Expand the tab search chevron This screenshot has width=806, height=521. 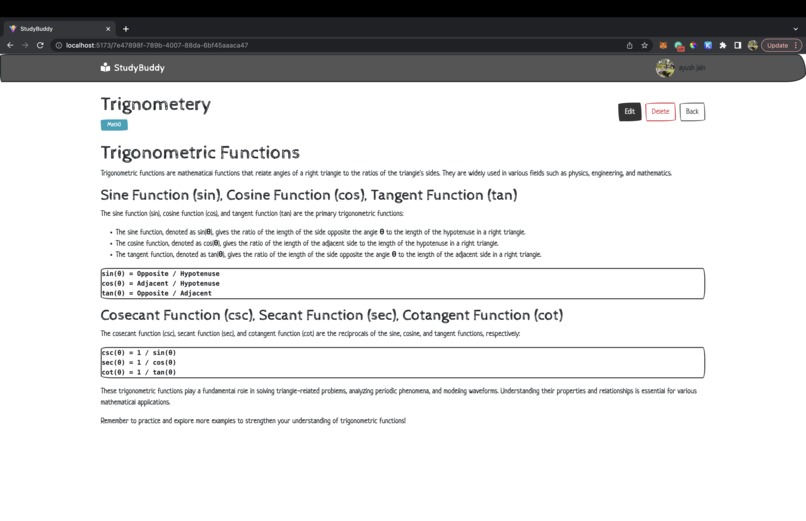coord(795,29)
